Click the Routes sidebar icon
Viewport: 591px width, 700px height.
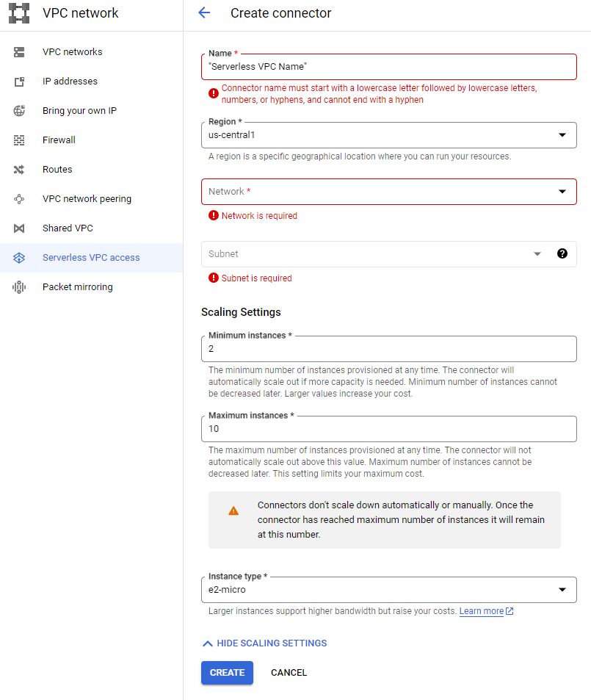[x=20, y=170]
